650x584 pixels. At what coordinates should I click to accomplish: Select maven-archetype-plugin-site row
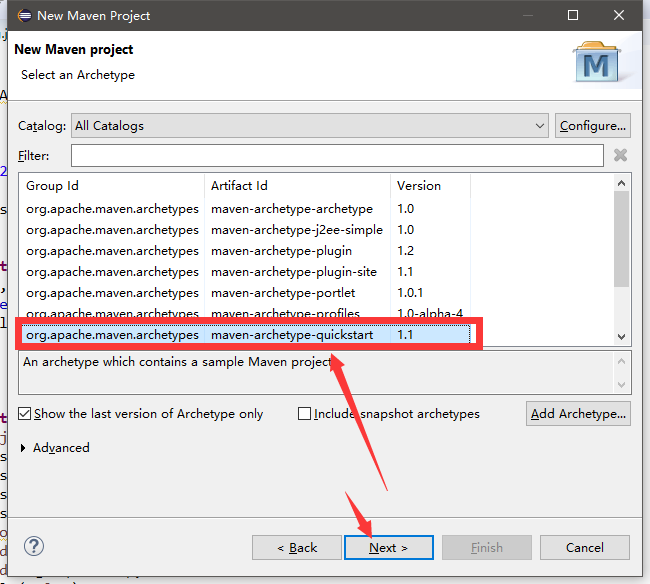coord(245,272)
